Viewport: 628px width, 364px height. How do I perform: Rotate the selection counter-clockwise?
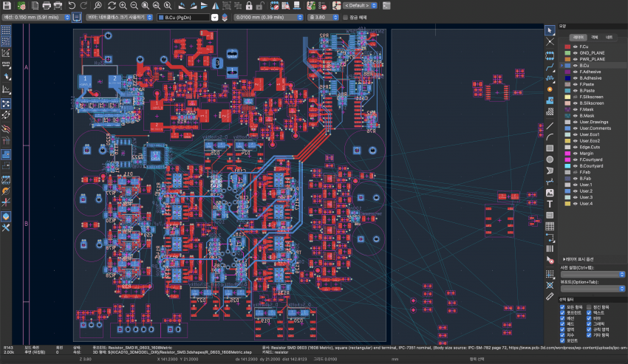[182, 6]
